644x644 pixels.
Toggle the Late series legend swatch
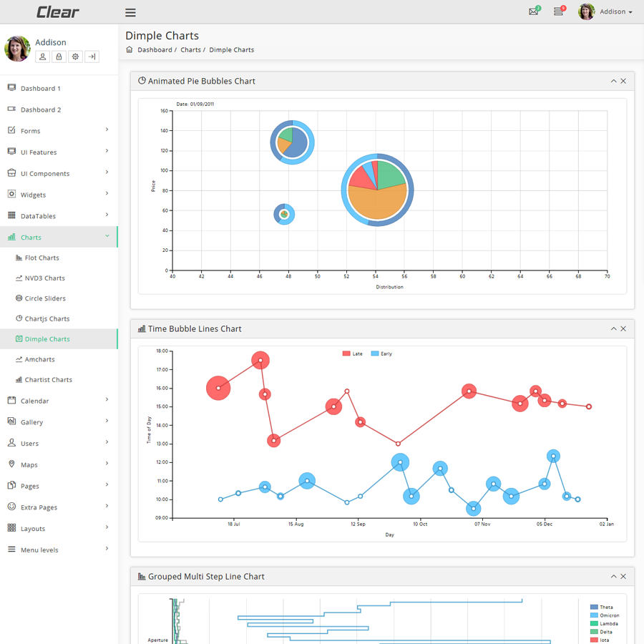coord(346,353)
